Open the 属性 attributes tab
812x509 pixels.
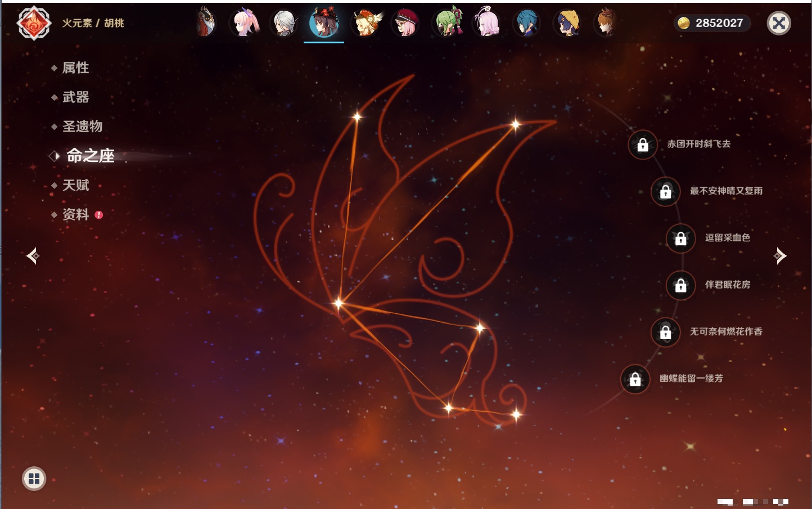(75, 68)
